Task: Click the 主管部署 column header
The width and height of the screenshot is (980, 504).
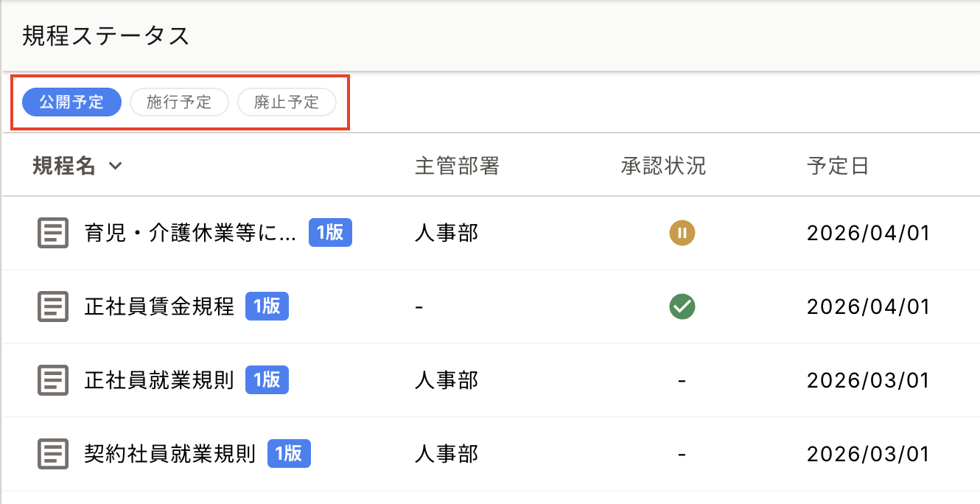Action: (x=457, y=167)
